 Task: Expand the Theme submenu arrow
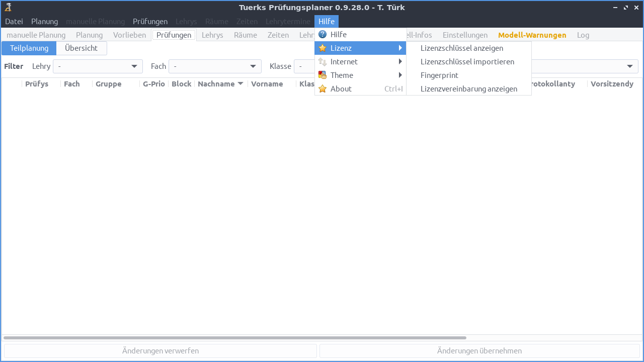coord(400,75)
